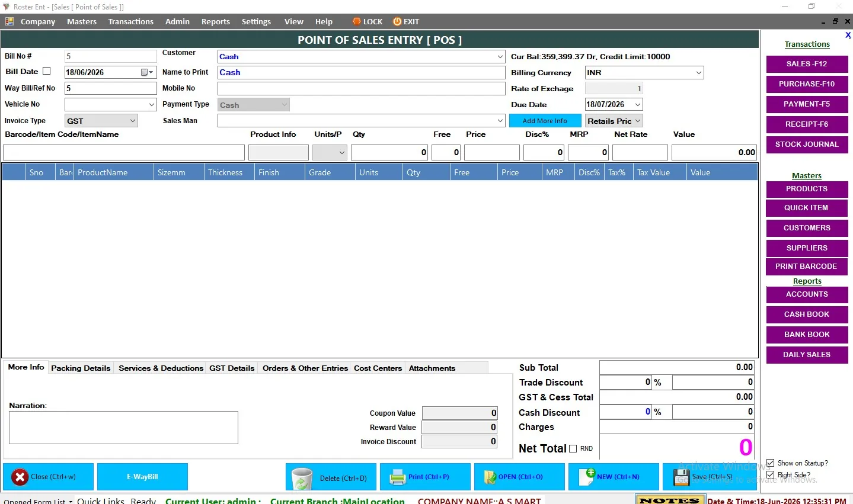Expand the Units/P dropdown

[341, 152]
